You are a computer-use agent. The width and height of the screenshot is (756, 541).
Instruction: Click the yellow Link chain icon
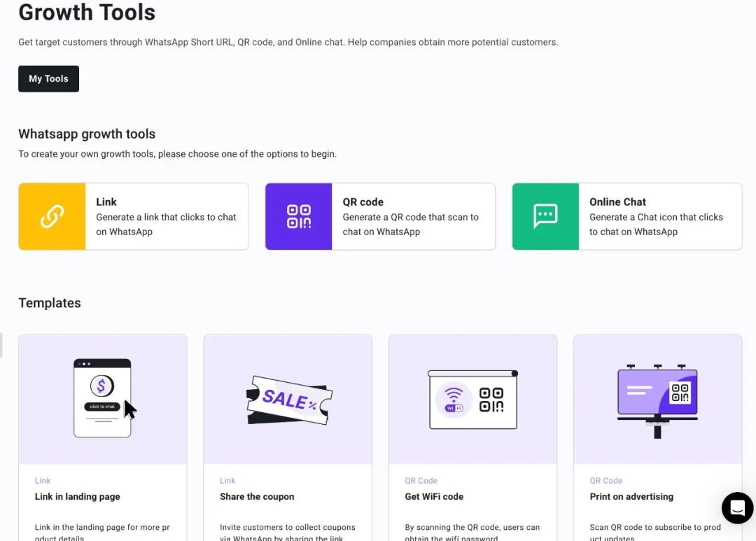point(52,216)
